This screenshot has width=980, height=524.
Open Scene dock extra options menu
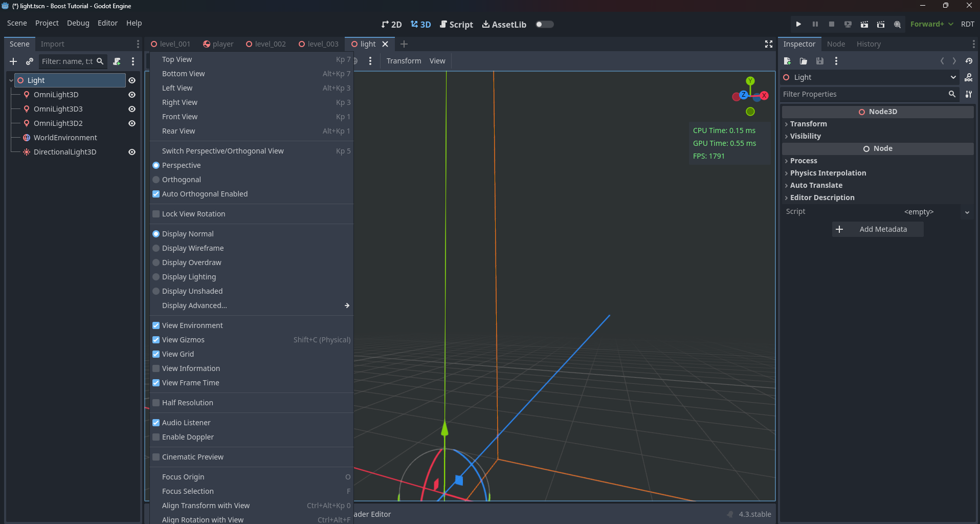pos(133,61)
